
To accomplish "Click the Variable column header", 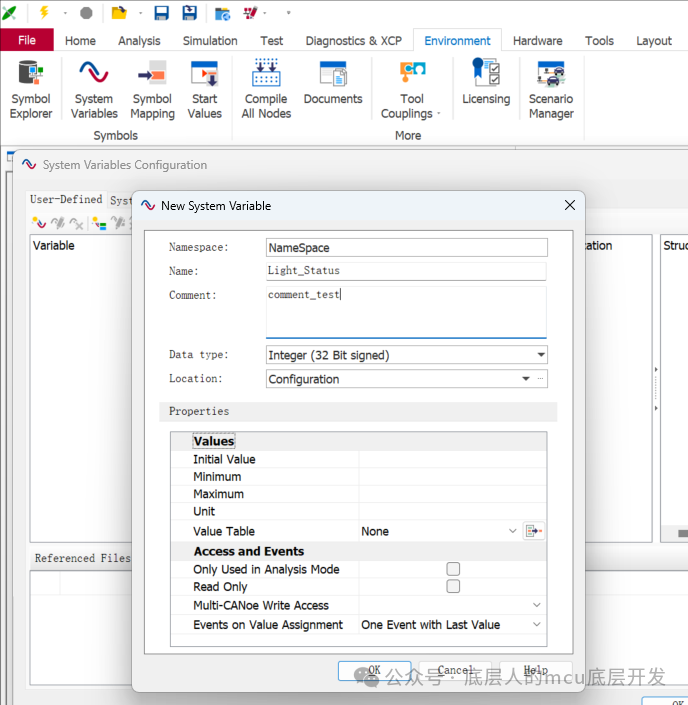I will (54, 245).
